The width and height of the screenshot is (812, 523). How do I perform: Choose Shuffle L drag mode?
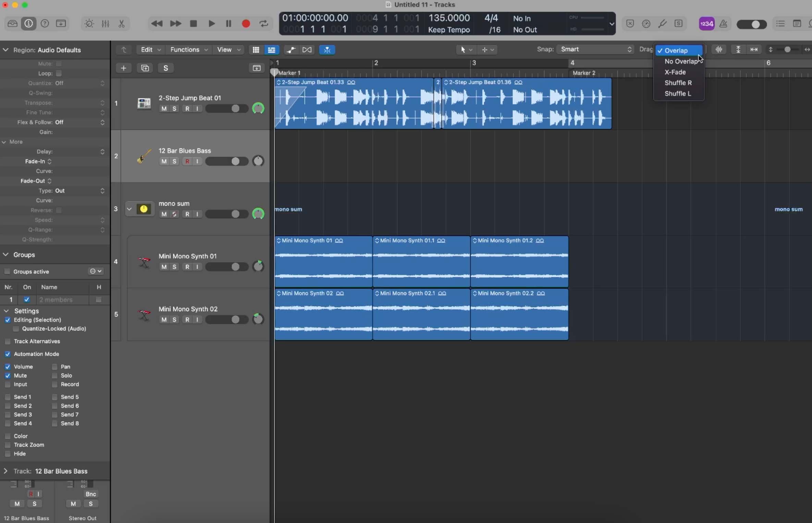(x=679, y=93)
